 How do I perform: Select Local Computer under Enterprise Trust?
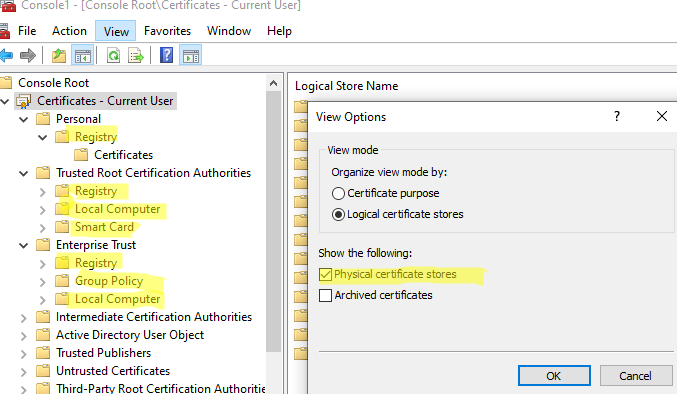(x=117, y=299)
